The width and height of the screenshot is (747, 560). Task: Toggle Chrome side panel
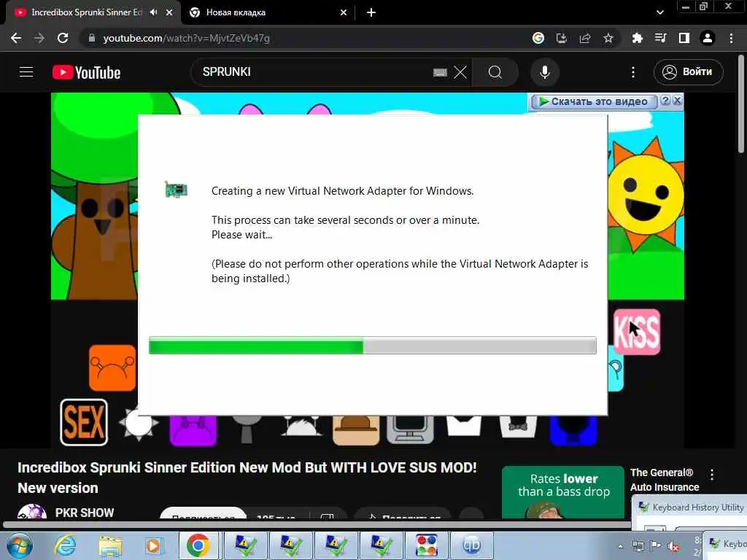point(684,38)
